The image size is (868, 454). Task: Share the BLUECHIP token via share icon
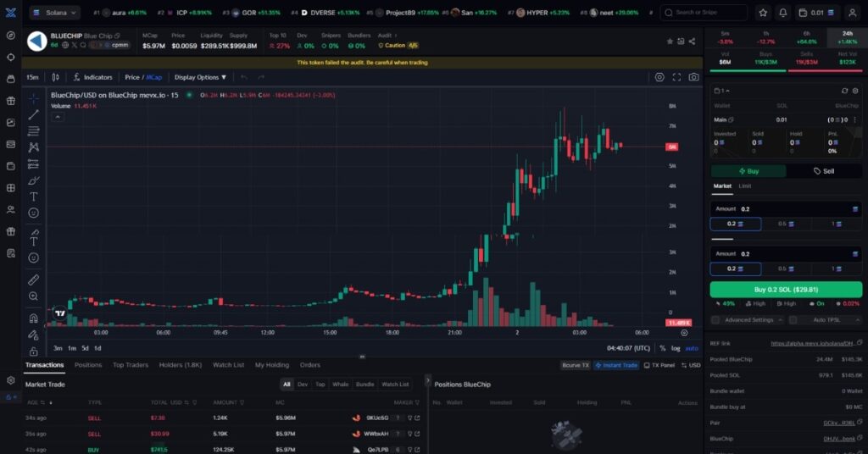click(692, 42)
